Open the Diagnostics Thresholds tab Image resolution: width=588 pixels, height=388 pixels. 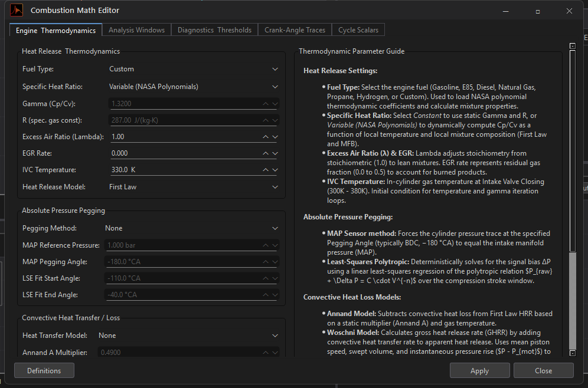click(x=214, y=30)
